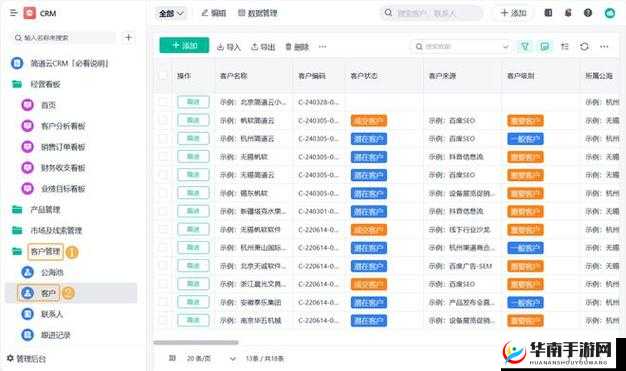Go to 公海池 in sidebar
Screen dimensions: 626x371
pyautogui.click(x=43, y=272)
